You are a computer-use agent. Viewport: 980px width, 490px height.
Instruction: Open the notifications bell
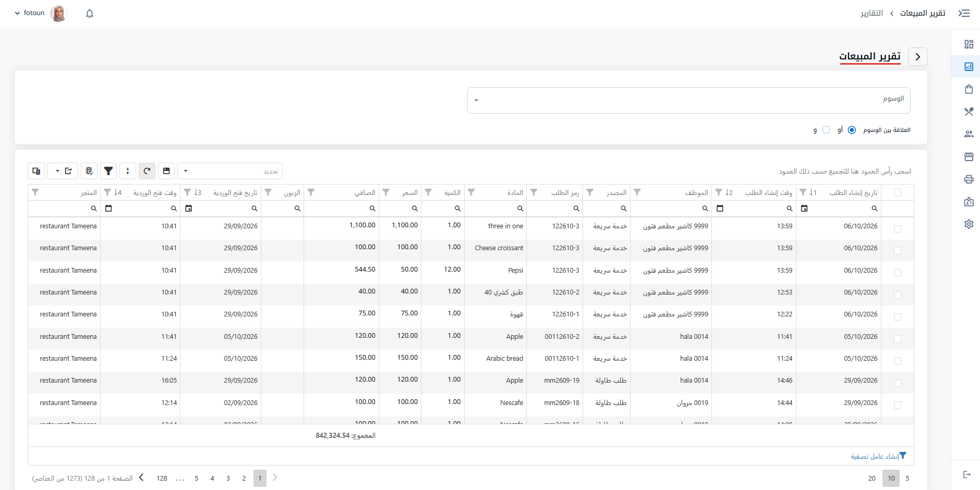[x=90, y=14]
